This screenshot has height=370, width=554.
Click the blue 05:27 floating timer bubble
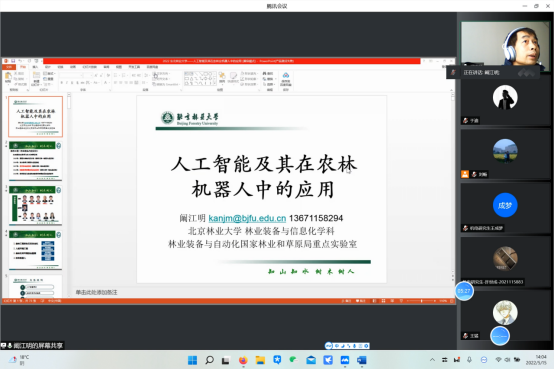tap(464, 291)
